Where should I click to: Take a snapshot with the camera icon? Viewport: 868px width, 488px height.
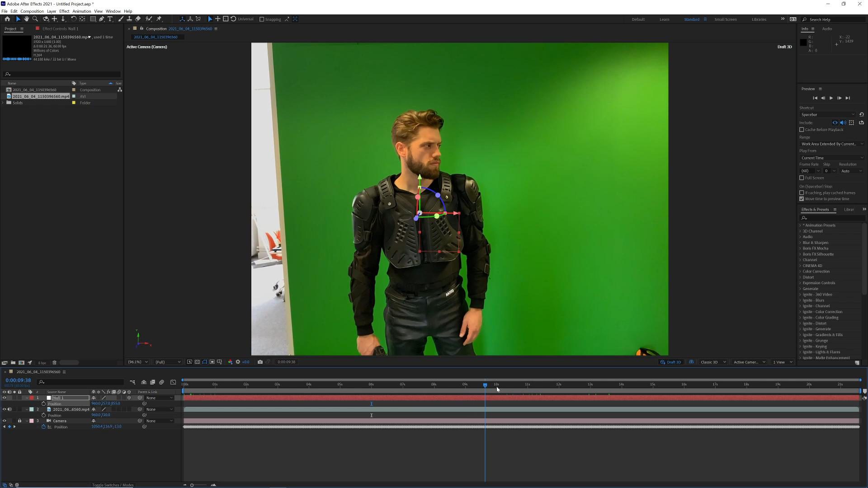click(x=260, y=362)
